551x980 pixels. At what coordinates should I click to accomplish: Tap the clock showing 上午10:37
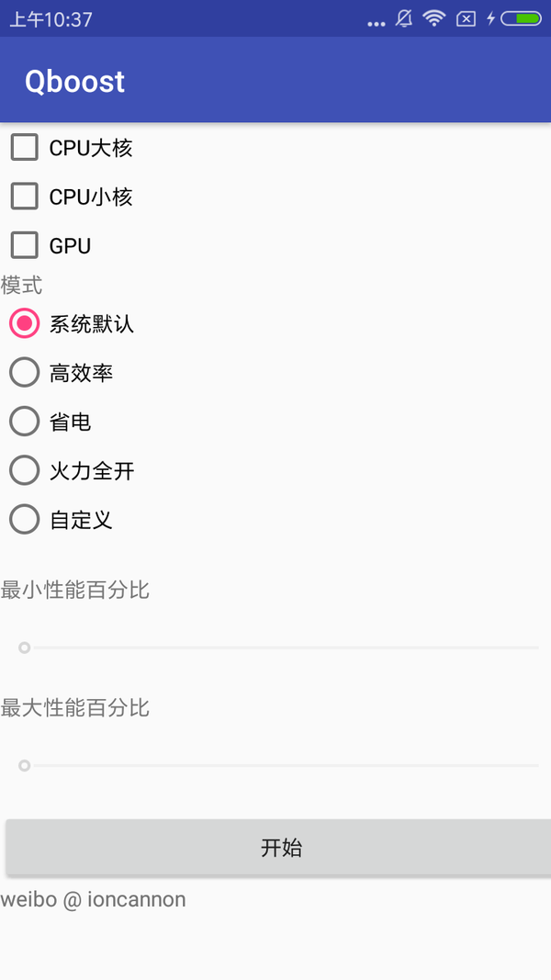[x=51, y=19]
